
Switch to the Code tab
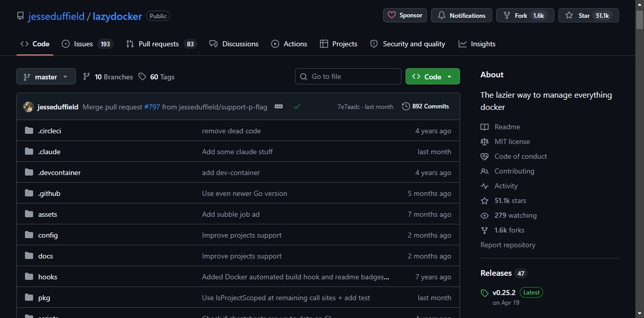pyautogui.click(x=35, y=44)
